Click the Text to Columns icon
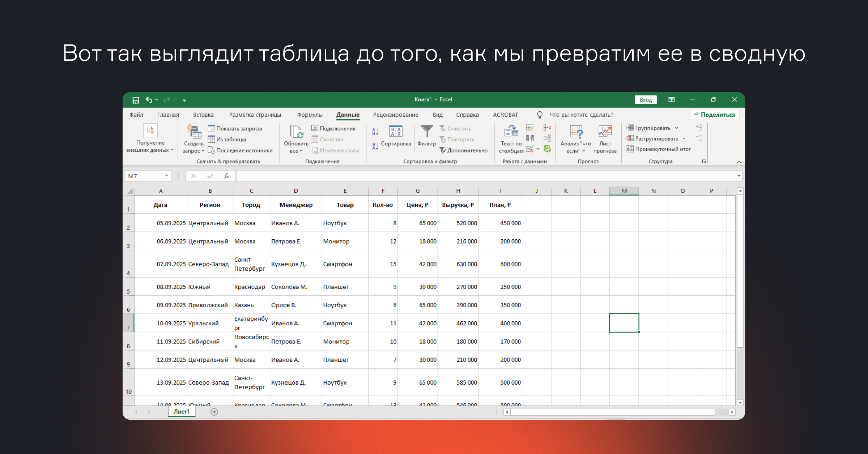The width and height of the screenshot is (868, 454). (511, 132)
